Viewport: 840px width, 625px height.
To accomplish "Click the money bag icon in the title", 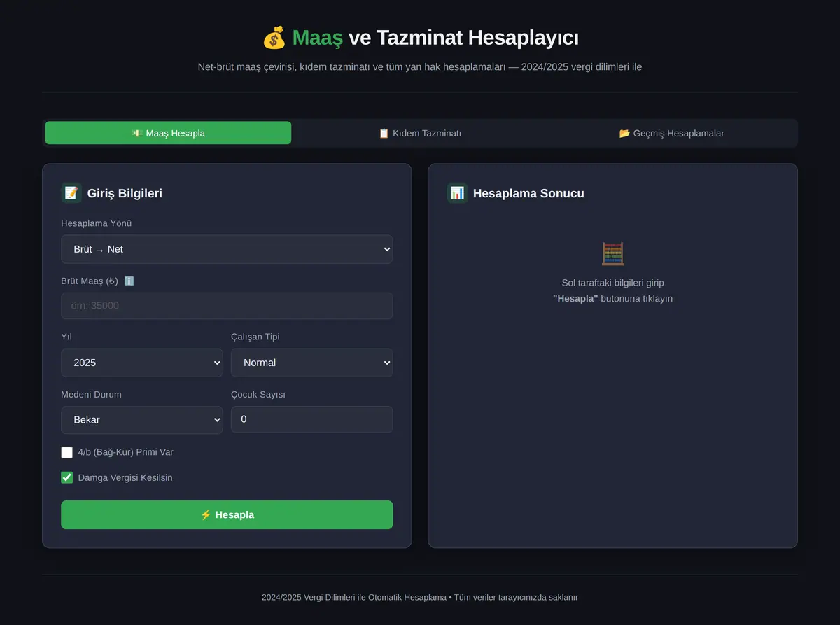I will tap(274, 37).
